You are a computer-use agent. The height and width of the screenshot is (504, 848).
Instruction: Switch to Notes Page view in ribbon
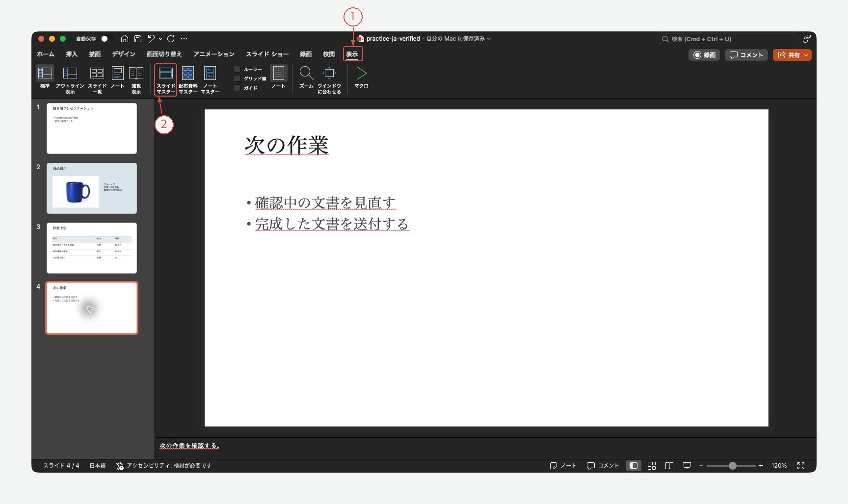tap(118, 77)
